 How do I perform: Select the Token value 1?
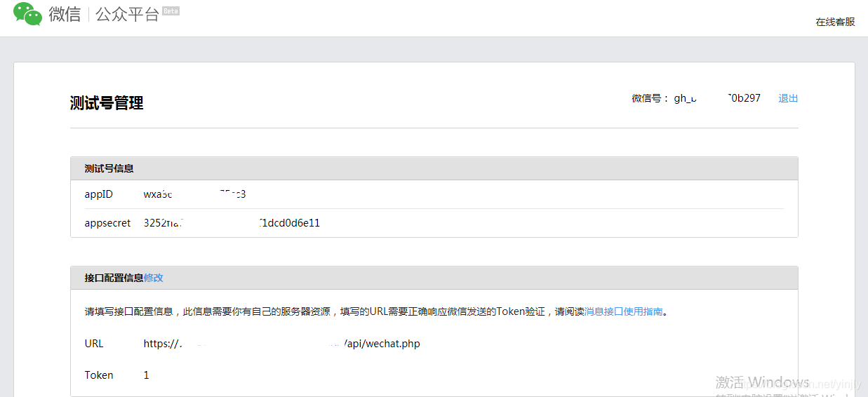point(147,375)
